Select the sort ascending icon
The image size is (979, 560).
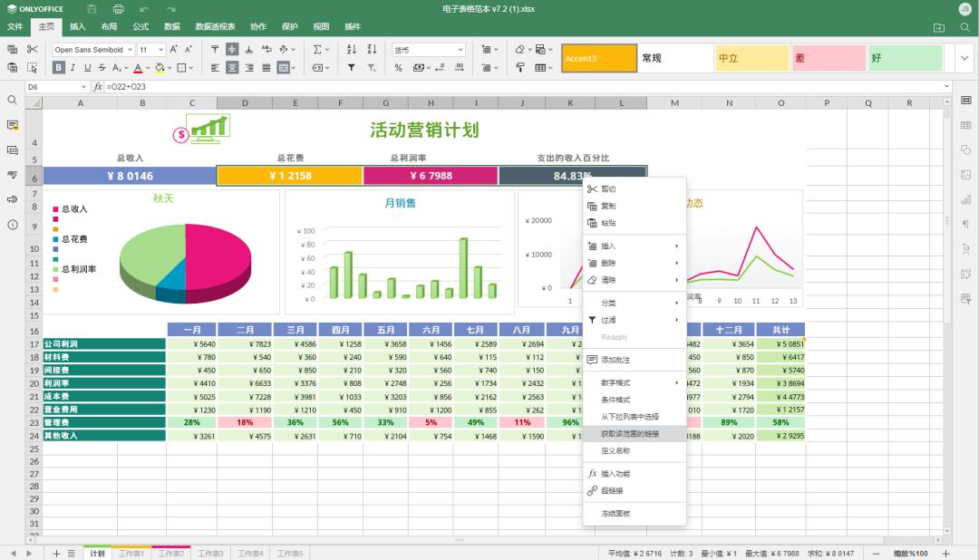pyautogui.click(x=352, y=49)
